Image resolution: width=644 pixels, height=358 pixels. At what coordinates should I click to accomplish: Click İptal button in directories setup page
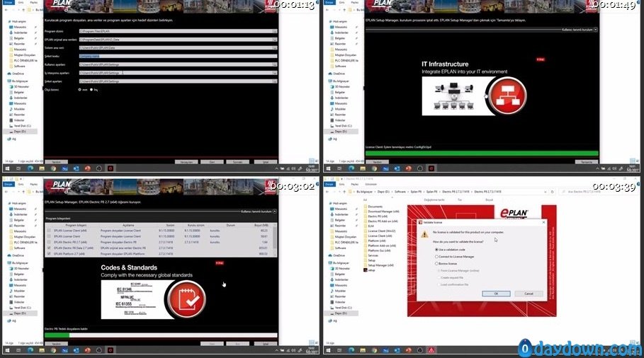266,162
